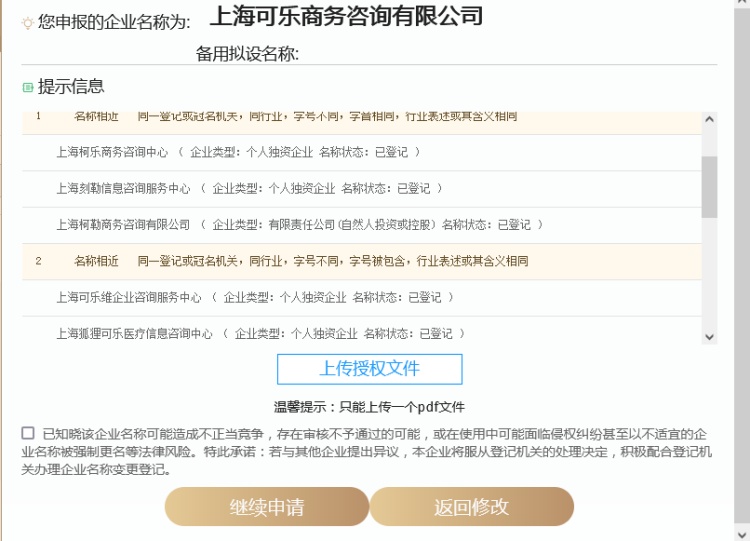The image size is (750, 541).
Task: Click the down arrow of the results list scrollbar
Action: pyautogui.click(x=710, y=337)
